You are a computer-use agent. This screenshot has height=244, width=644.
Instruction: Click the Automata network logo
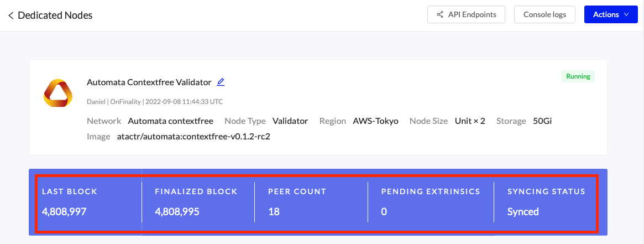(58, 93)
